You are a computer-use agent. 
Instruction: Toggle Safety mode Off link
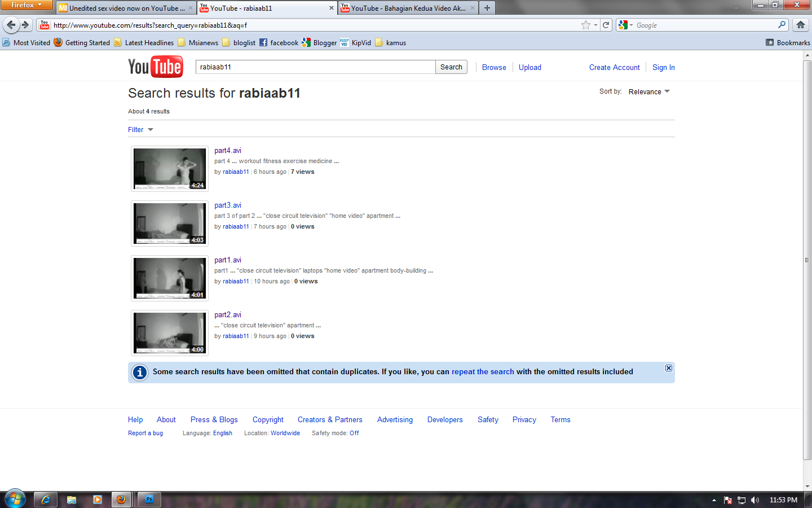pyautogui.click(x=354, y=433)
